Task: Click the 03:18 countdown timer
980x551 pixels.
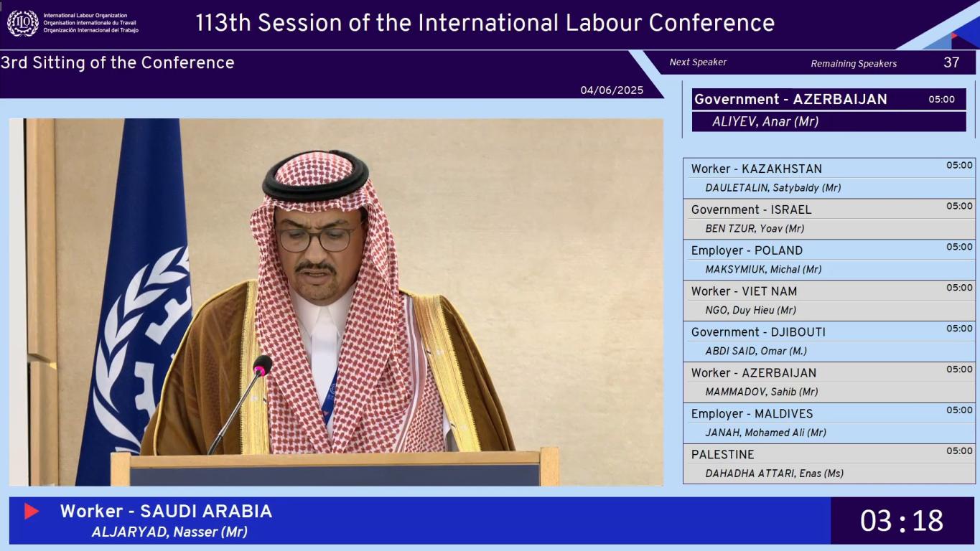Action: 902,521
